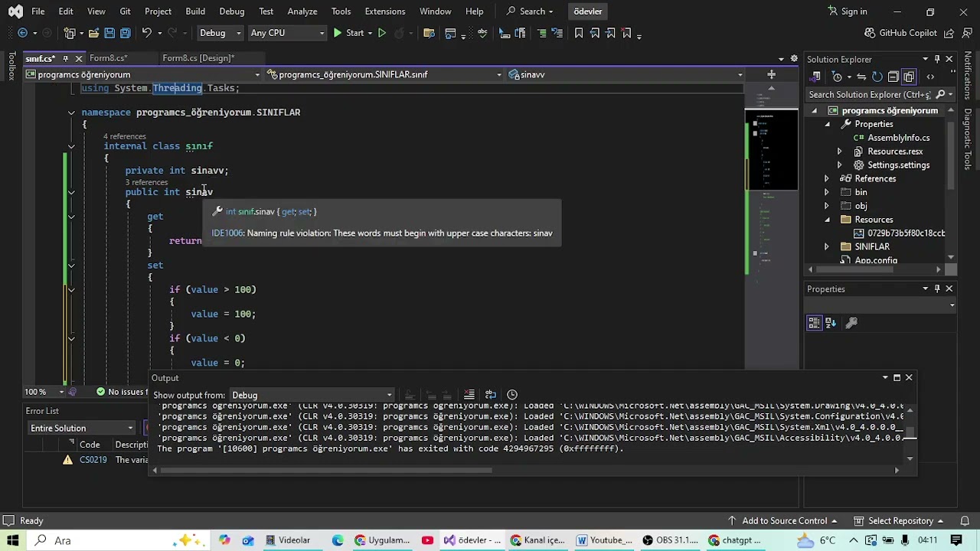The image size is (980, 551).
Task: Expand the bin folder node
Action: [x=826, y=192]
